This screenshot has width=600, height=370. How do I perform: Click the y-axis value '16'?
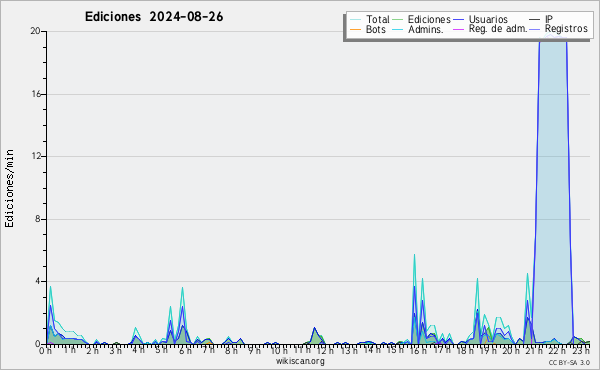[36, 94]
